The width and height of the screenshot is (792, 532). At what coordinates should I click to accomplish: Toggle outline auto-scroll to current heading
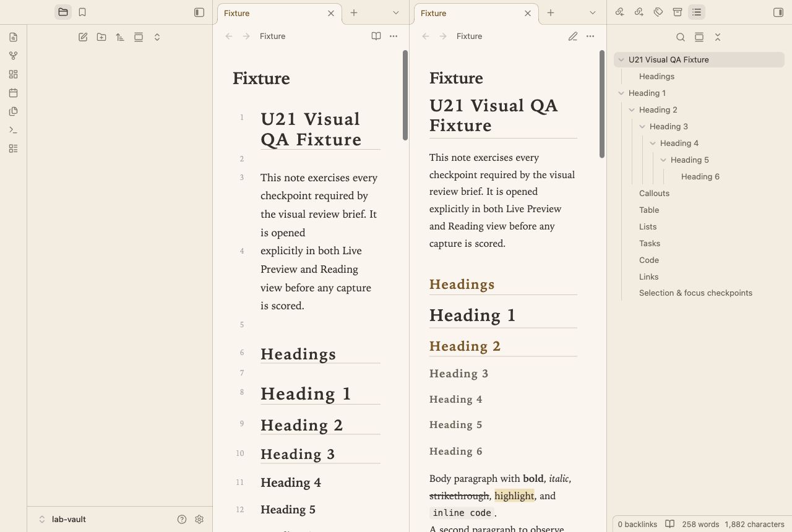(699, 37)
